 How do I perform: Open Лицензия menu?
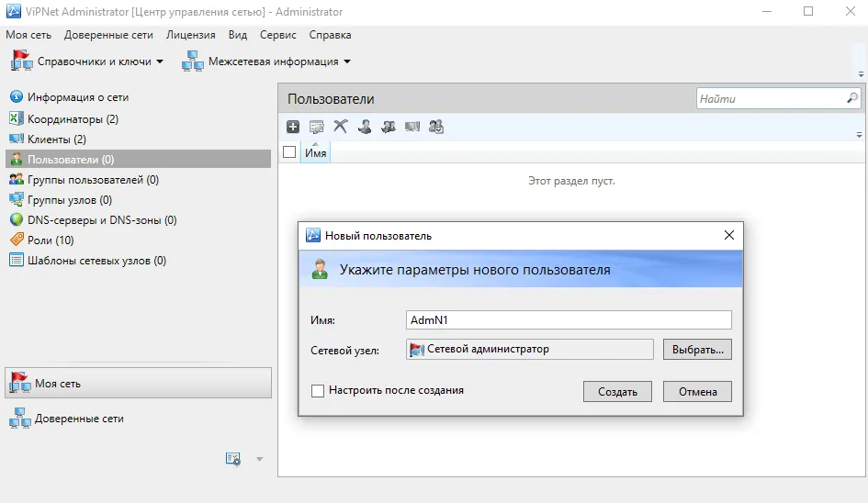190,34
